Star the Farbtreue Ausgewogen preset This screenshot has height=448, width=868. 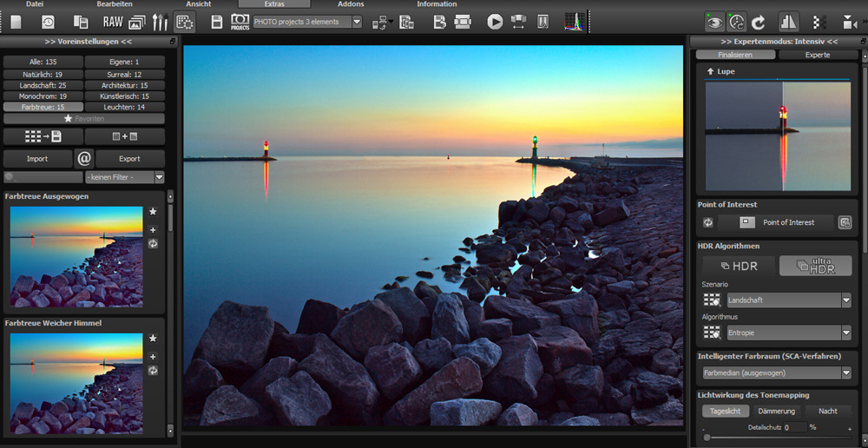[153, 212]
